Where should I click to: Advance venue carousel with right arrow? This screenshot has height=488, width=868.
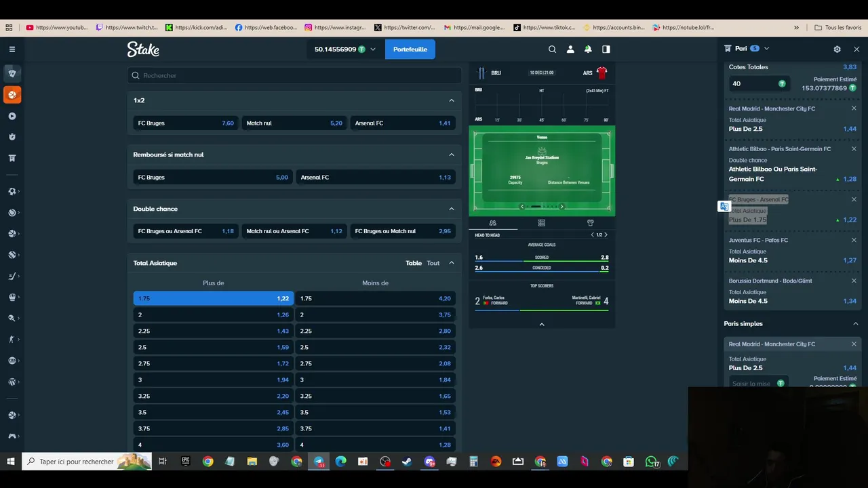[561, 206]
